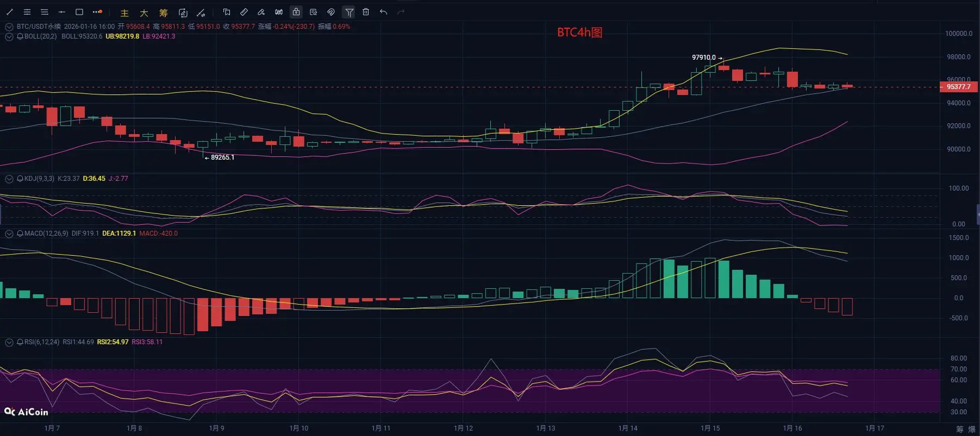The width and height of the screenshot is (980, 436).
Task: Click the yellow 大 indicator button
Action: point(144,13)
